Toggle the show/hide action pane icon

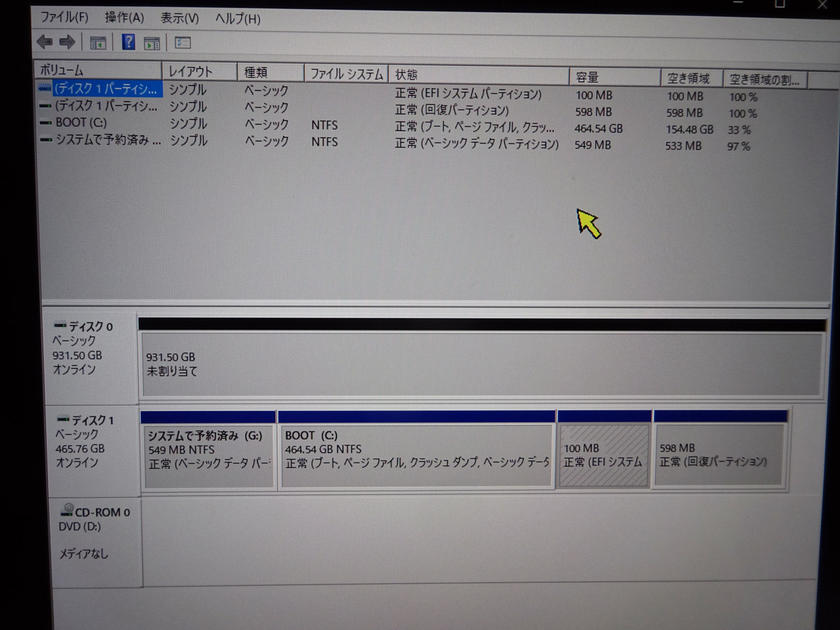pyautogui.click(x=152, y=43)
